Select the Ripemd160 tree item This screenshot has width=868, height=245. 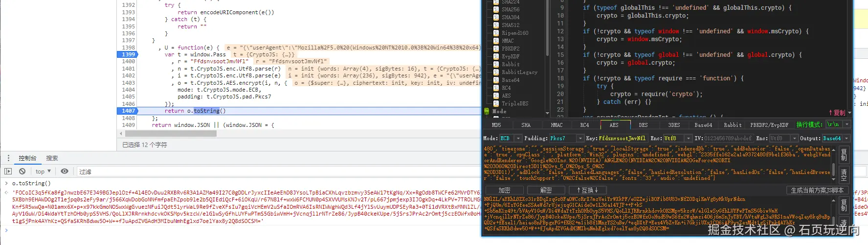[x=515, y=33]
